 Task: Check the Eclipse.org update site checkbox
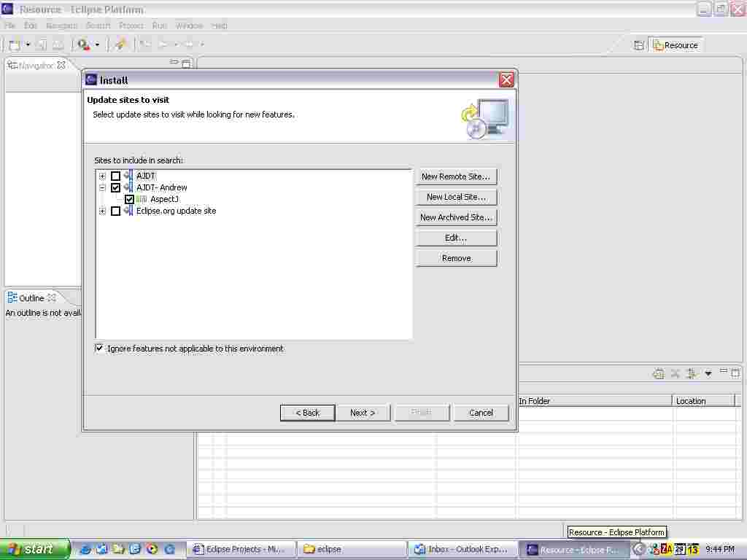[x=115, y=211]
